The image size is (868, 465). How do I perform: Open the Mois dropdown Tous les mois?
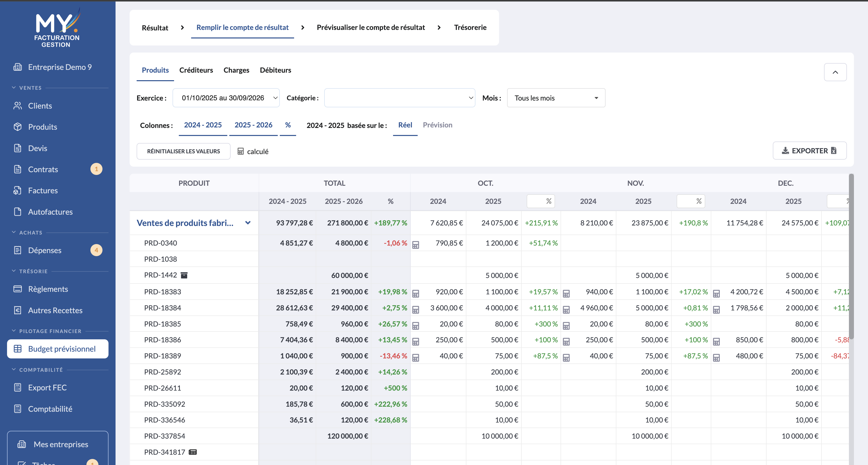pyautogui.click(x=556, y=98)
